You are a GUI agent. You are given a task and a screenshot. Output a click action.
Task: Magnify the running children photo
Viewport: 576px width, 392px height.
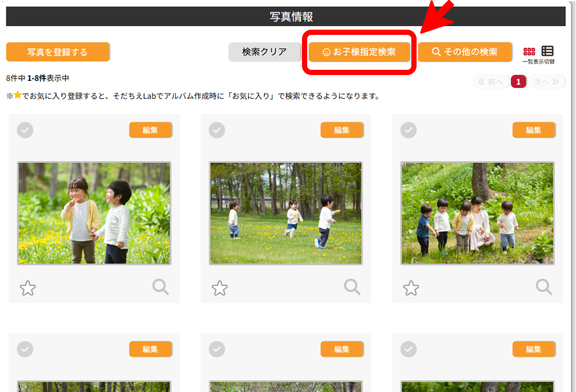[x=352, y=287]
